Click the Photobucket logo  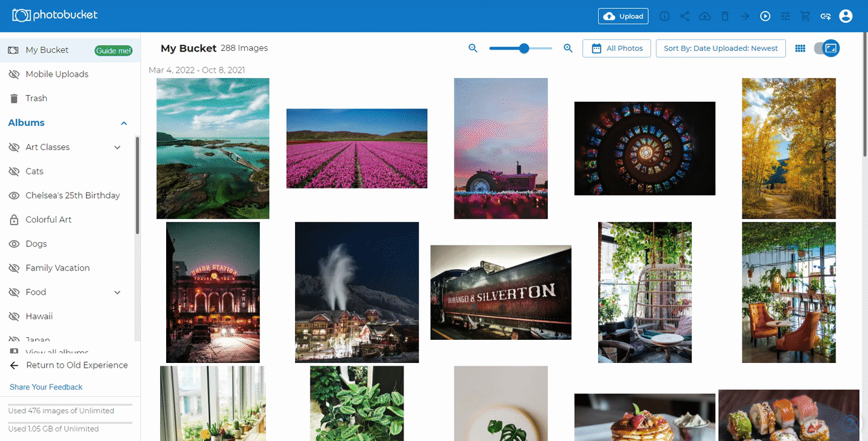tap(55, 15)
